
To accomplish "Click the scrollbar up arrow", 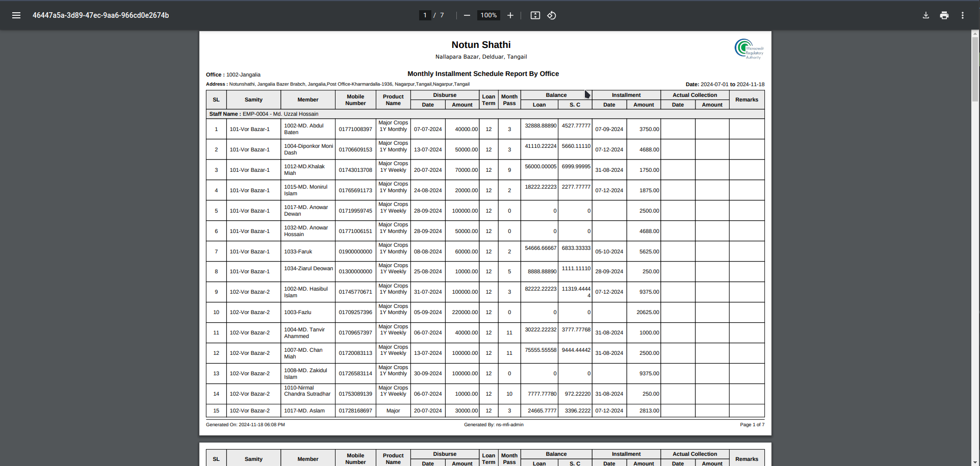I will coord(975,34).
